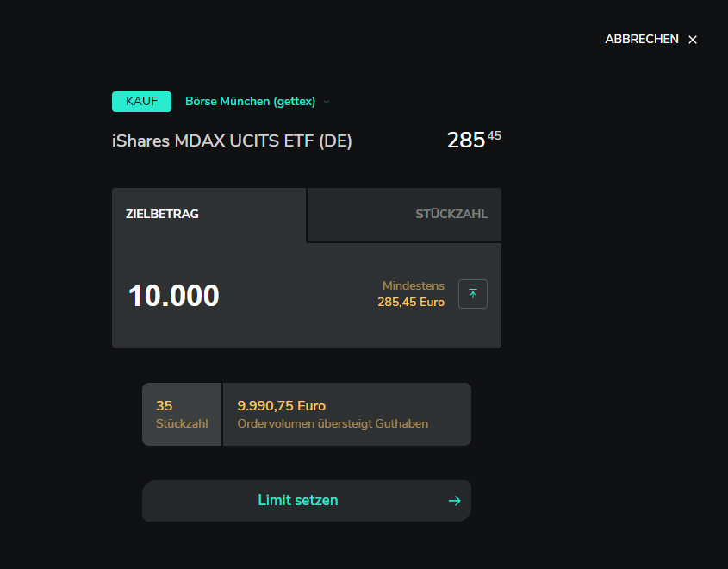Select the 9.990,75 Euro order volume

coord(281,405)
